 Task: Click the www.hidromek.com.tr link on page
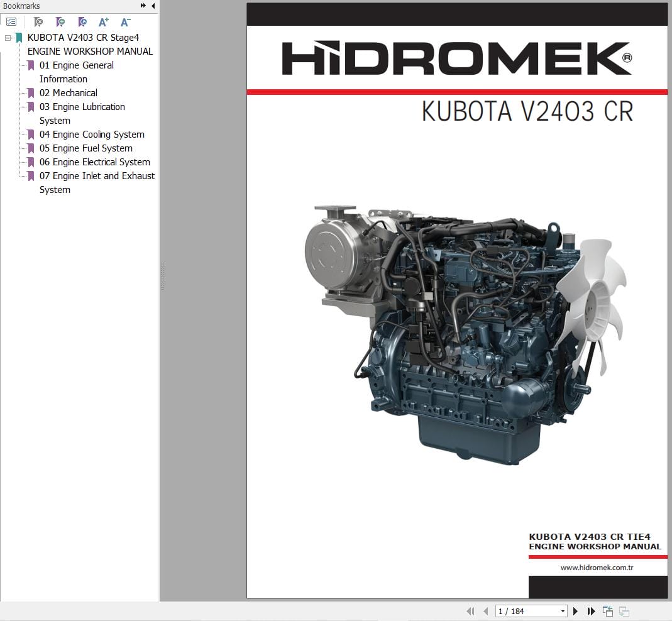point(597,568)
